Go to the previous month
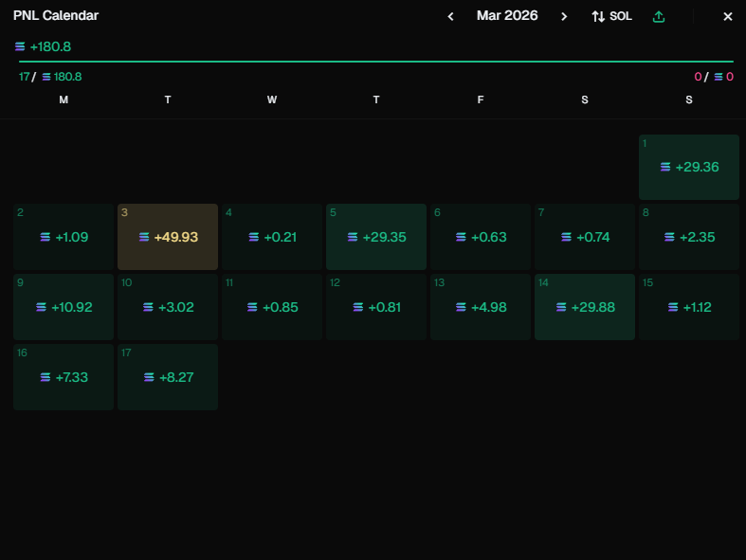The height and width of the screenshot is (560, 746). pos(450,17)
